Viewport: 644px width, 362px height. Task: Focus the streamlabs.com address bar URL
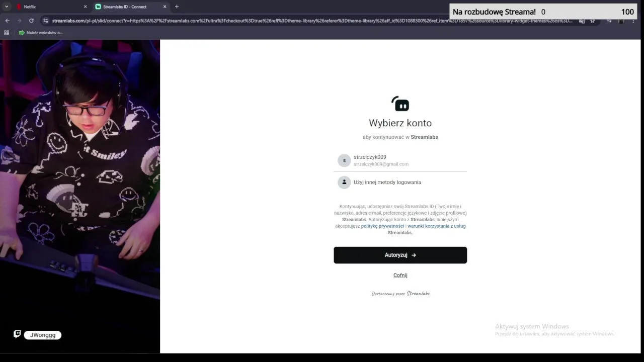[x=312, y=21]
